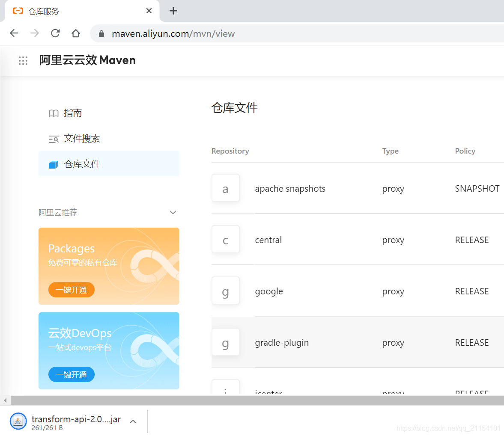This screenshot has height=436, width=504.
Task: Open the nine-dot product grid menu
Action: coord(23,60)
